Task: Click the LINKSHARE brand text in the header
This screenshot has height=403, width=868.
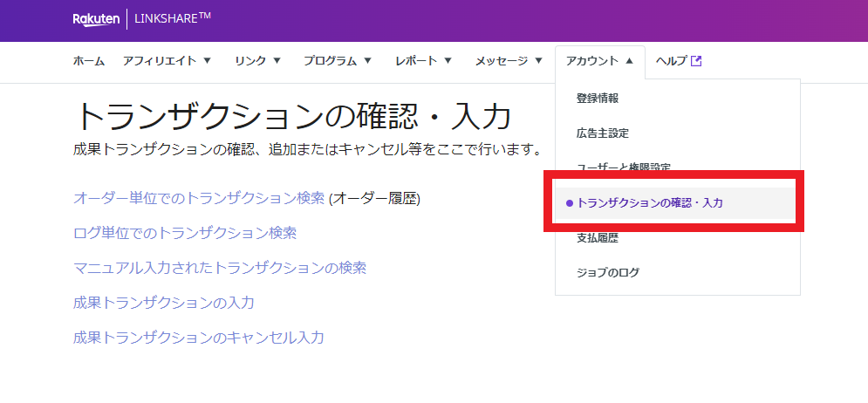Action: 173,19
